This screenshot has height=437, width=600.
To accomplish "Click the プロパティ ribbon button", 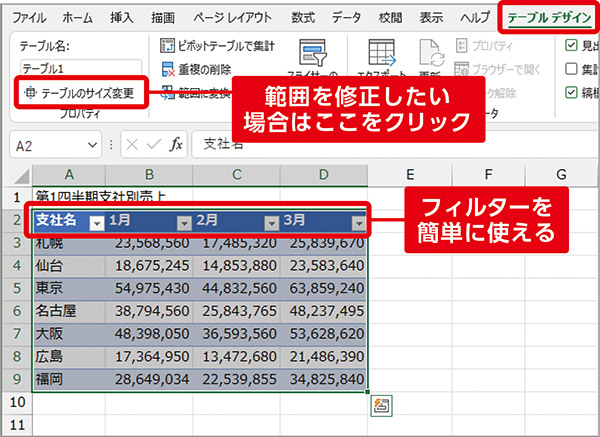I will [484, 46].
